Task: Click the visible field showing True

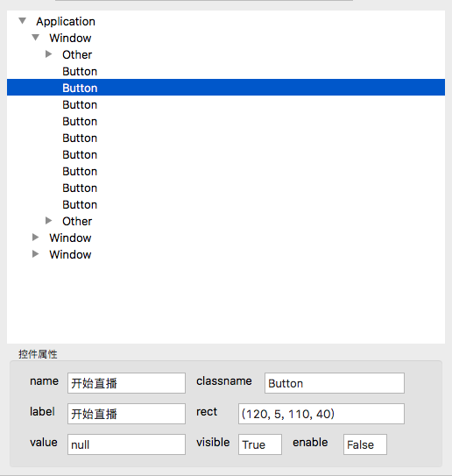Action: [x=260, y=444]
